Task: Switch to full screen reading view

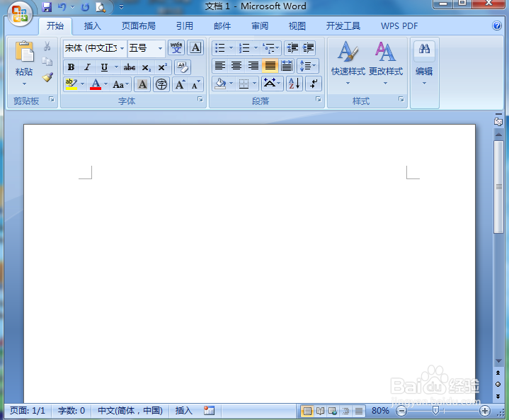Action: point(321,412)
